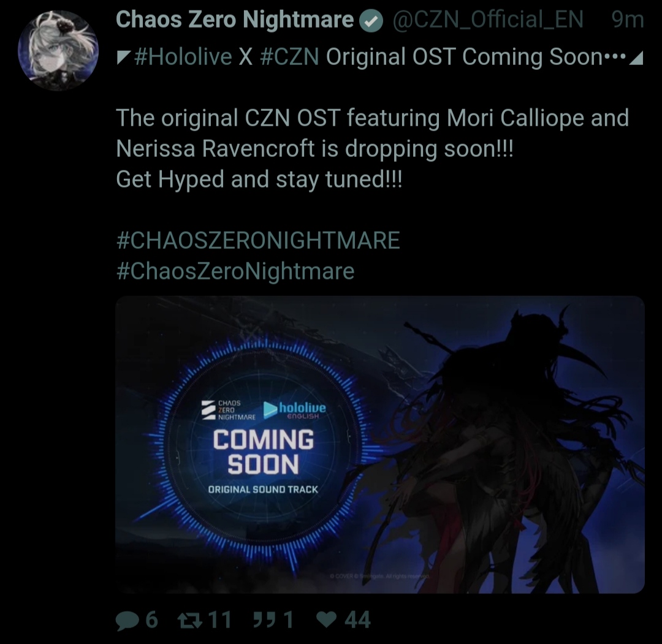Open the Coming Soon OST teaser image
Screen dimensions: 662x644
point(380,445)
